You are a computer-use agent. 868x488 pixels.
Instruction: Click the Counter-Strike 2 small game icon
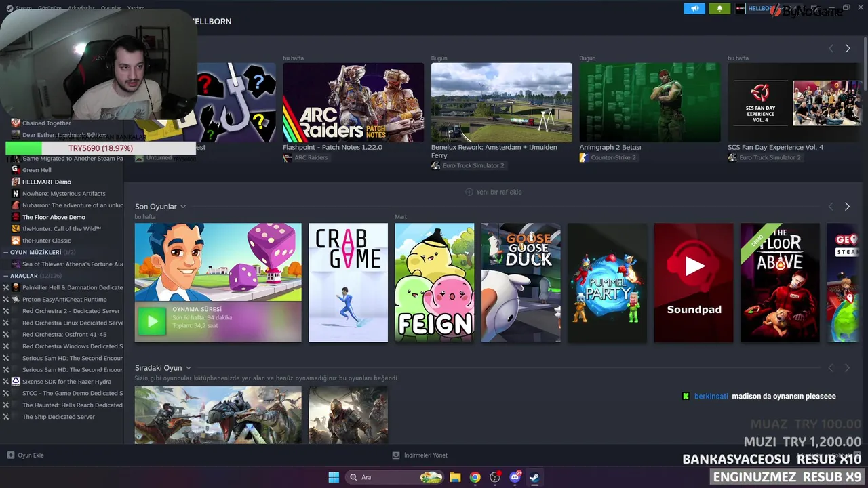pos(584,157)
